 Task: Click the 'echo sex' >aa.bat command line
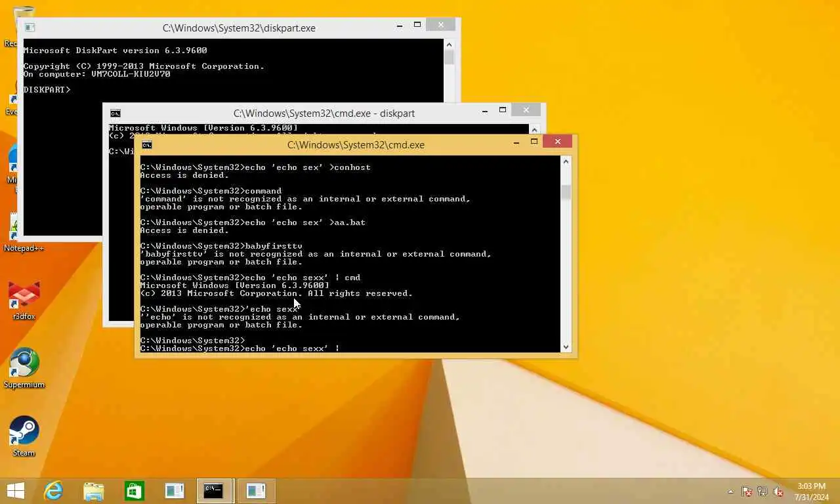click(253, 222)
